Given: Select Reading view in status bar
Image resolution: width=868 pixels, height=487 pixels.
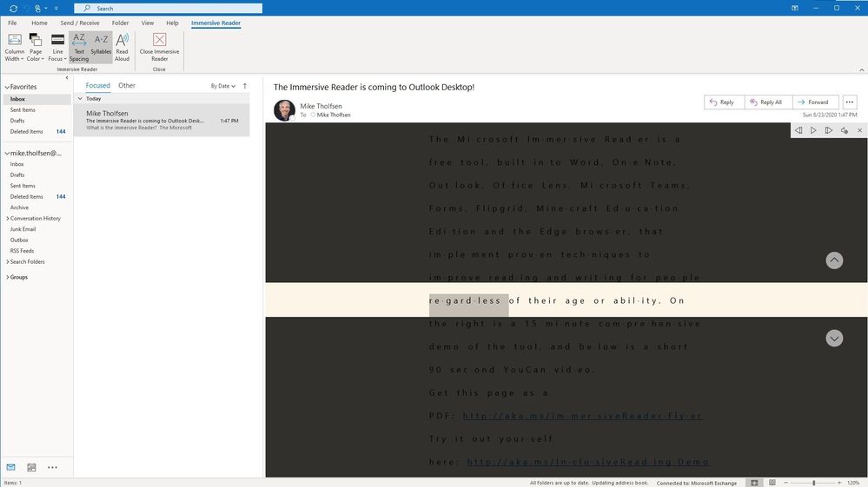Looking at the screenshot, I should coord(772,483).
